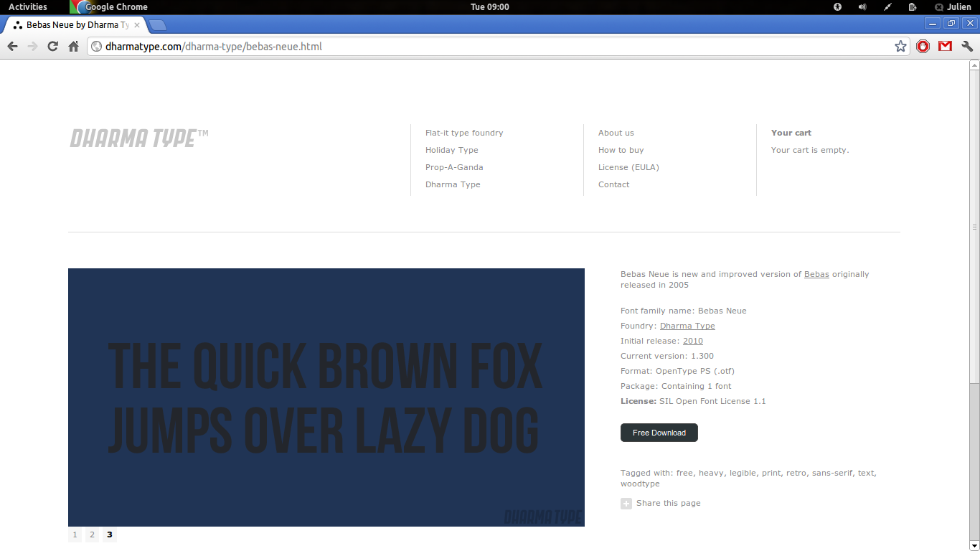The image size is (980, 551).
Task: Open Flat-it type foundry link
Action: 464,133
